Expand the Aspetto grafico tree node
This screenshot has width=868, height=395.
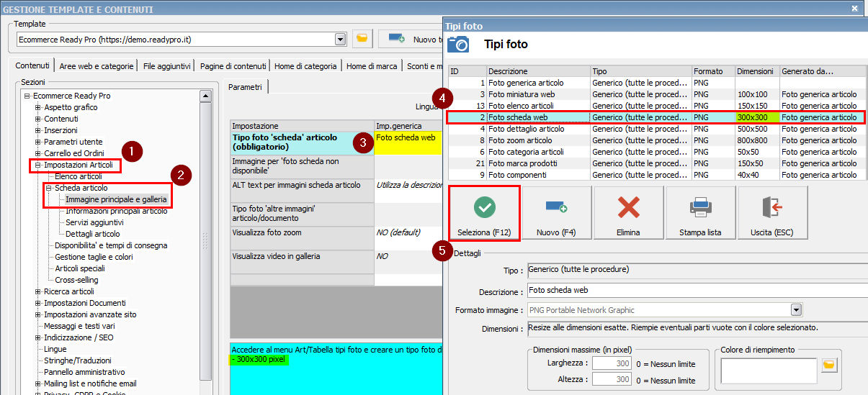[x=38, y=107]
